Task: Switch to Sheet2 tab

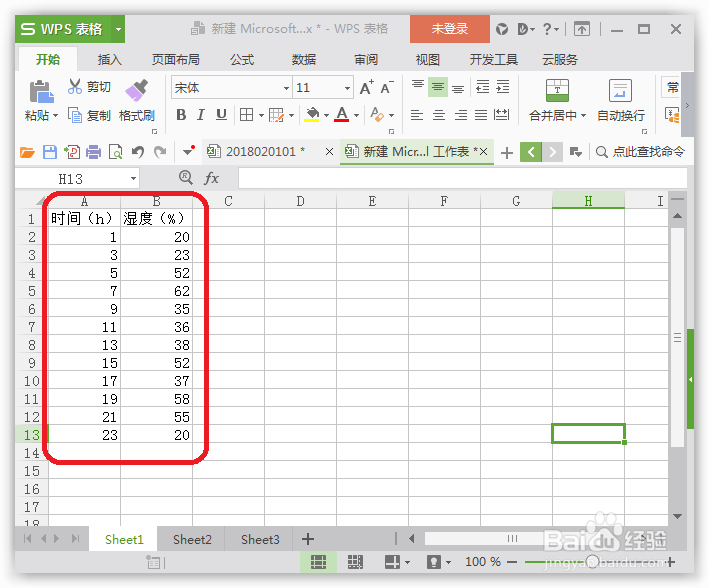Action: [192, 539]
